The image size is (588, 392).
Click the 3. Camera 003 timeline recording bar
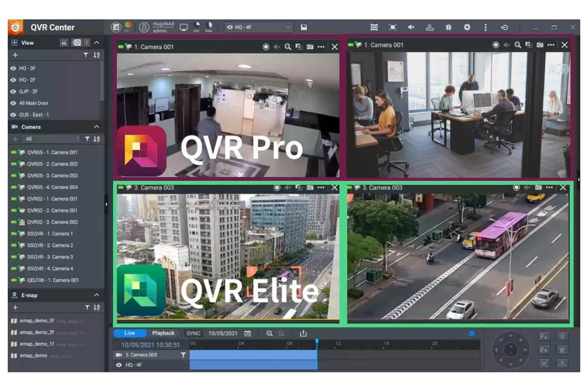[253, 355]
